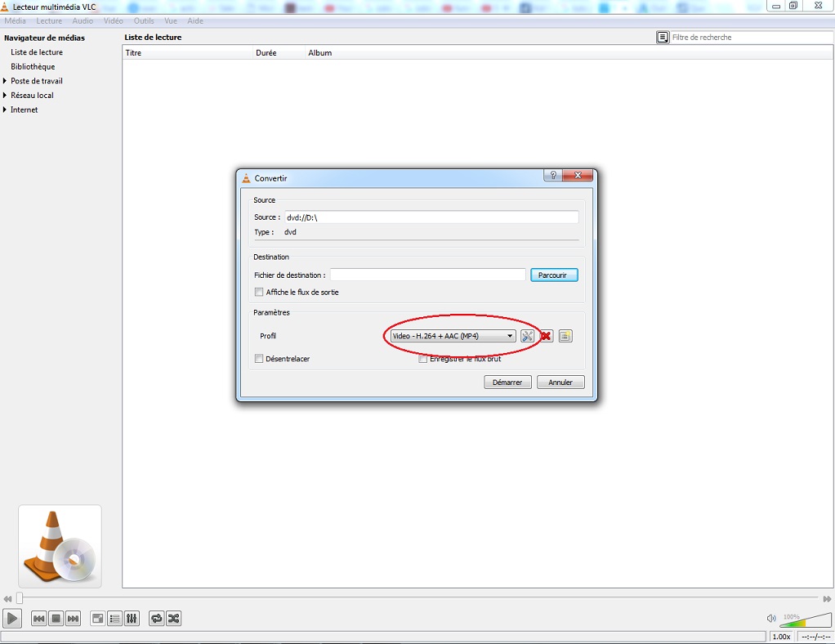Viewport: 835px width, 644px height.
Task: Click the Filtre de recherche search box
Action: click(x=751, y=38)
